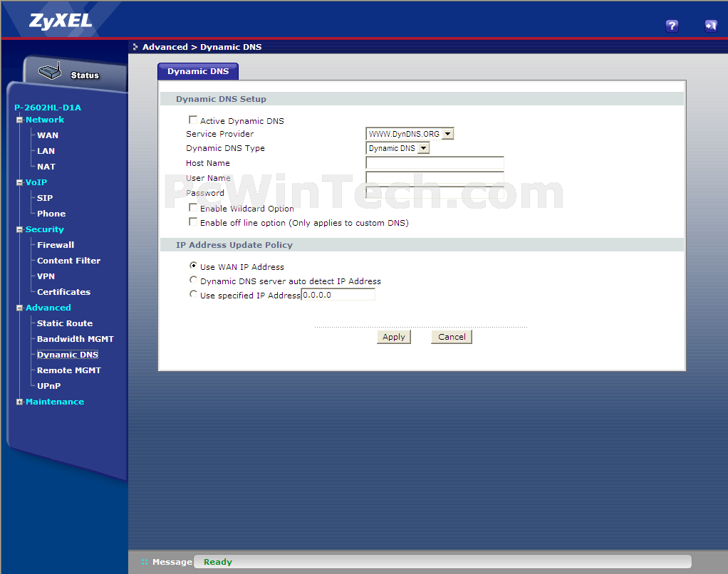The width and height of the screenshot is (728, 574).
Task: Click the Dynamic DNS Setup heading
Action: (221, 99)
